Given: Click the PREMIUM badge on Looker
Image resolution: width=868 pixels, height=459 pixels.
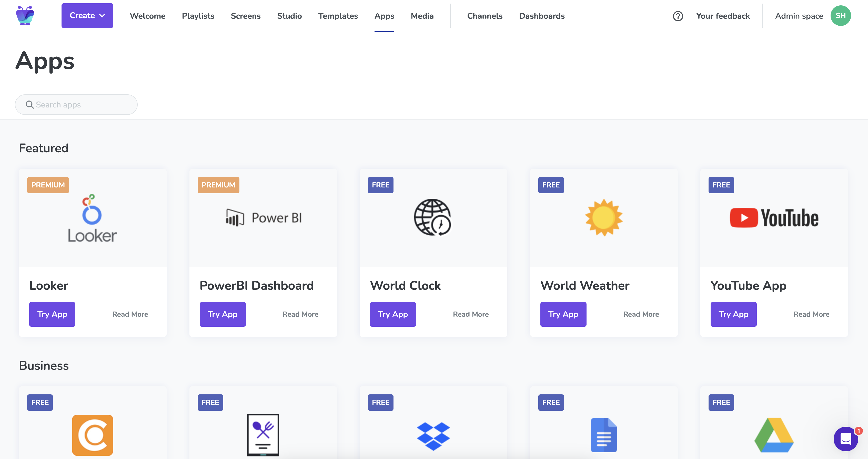Looking at the screenshot, I should 48,185.
